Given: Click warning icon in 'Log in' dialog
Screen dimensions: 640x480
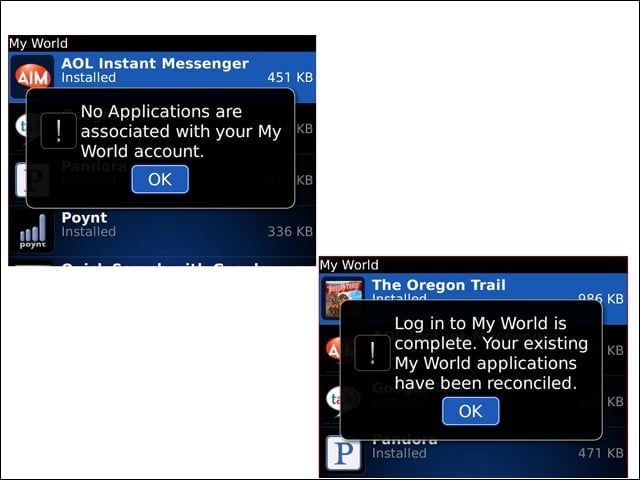Looking at the screenshot, I should click(372, 353).
